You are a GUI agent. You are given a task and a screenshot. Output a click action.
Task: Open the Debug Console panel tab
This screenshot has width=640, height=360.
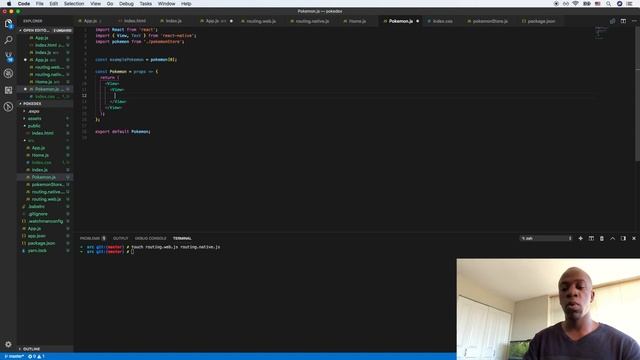(x=150, y=238)
